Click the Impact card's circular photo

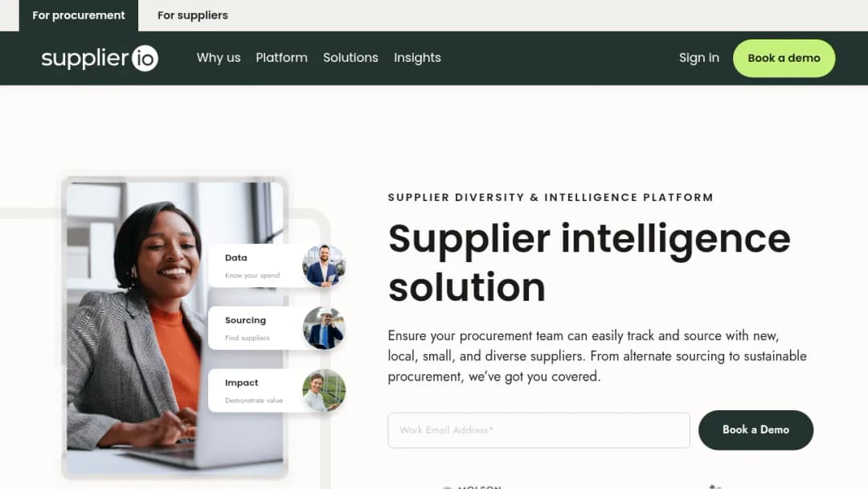[x=324, y=391]
